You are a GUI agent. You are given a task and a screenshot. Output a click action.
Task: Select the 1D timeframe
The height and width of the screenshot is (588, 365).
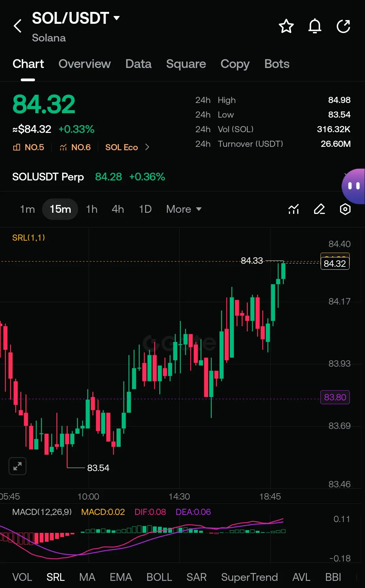click(x=145, y=209)
